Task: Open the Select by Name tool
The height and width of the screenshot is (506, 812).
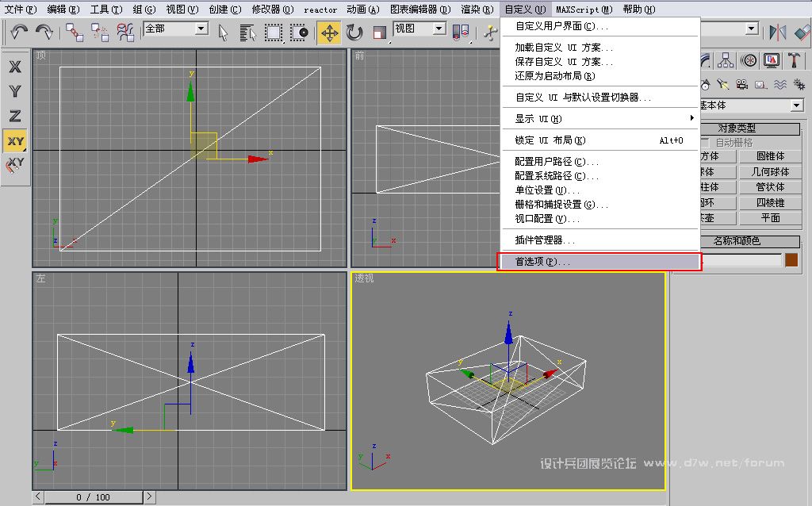Action: click(248, 33)
